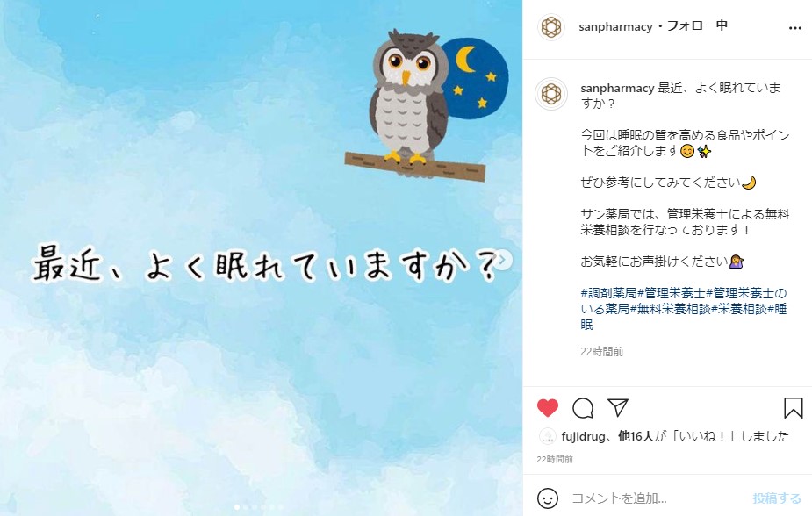Open sanpharmacy username in post header
Viewport: 812px width, 516px height.
(615, 26)
